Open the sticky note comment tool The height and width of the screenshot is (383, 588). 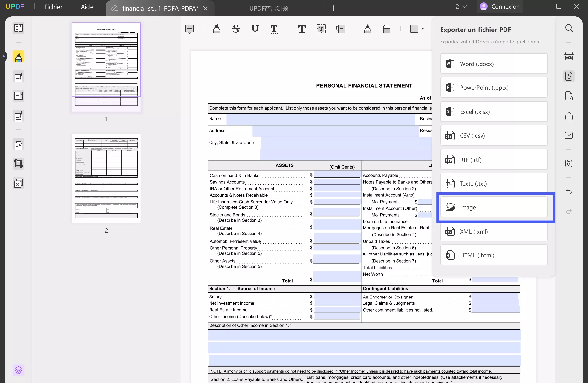point(189,29)
